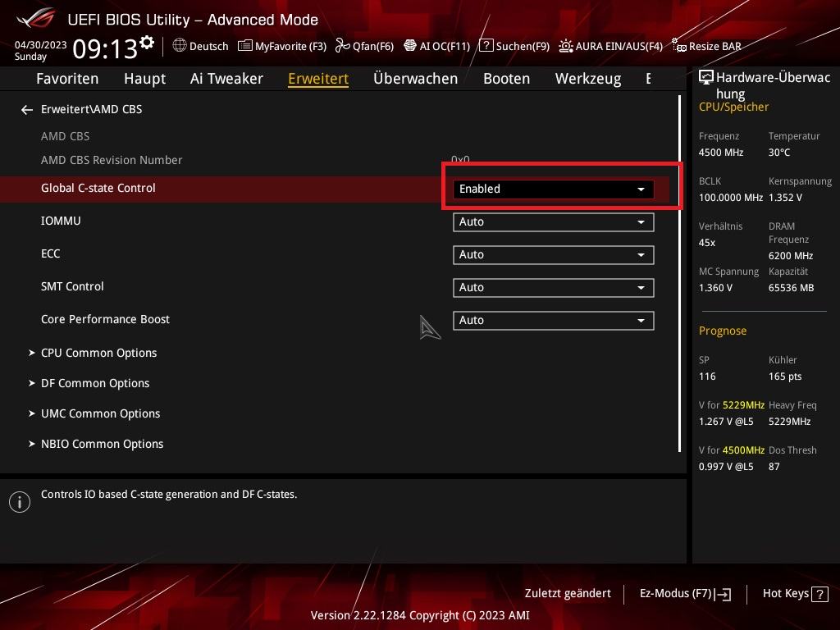Screen dimensions: 840x630
Task: Open the clock settings gear icon
Action: pyautogui.click(x=147, y=43)
